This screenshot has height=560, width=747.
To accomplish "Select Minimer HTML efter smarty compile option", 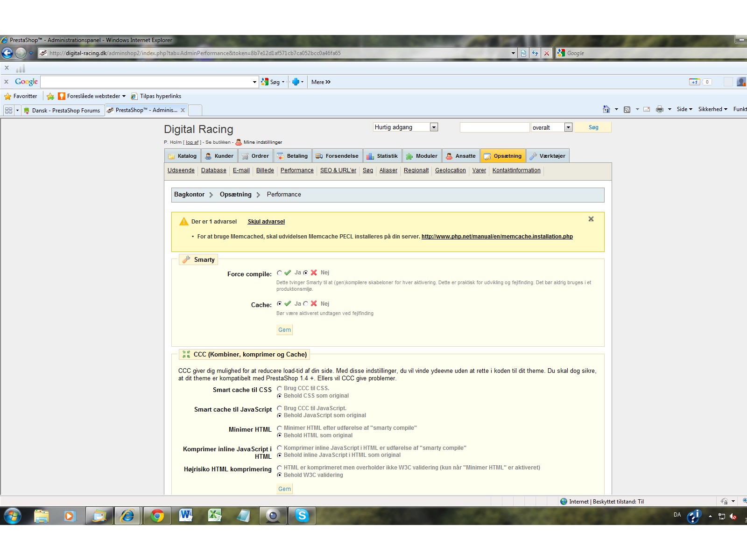I will (x=279, y=428).
